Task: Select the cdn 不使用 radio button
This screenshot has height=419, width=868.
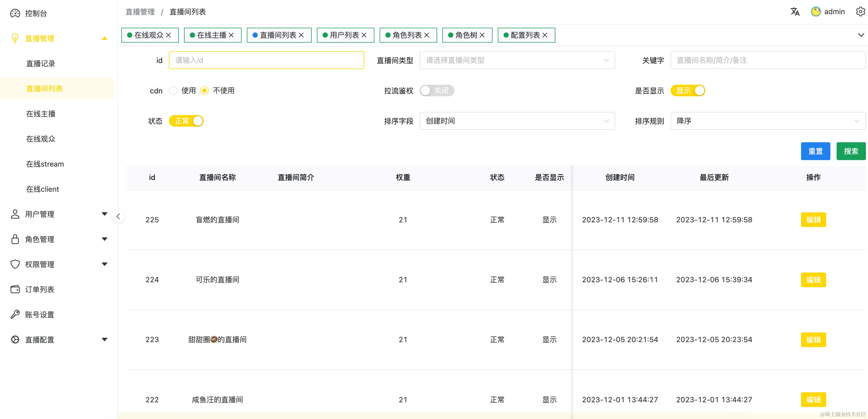Action: (x=205, y=91)
